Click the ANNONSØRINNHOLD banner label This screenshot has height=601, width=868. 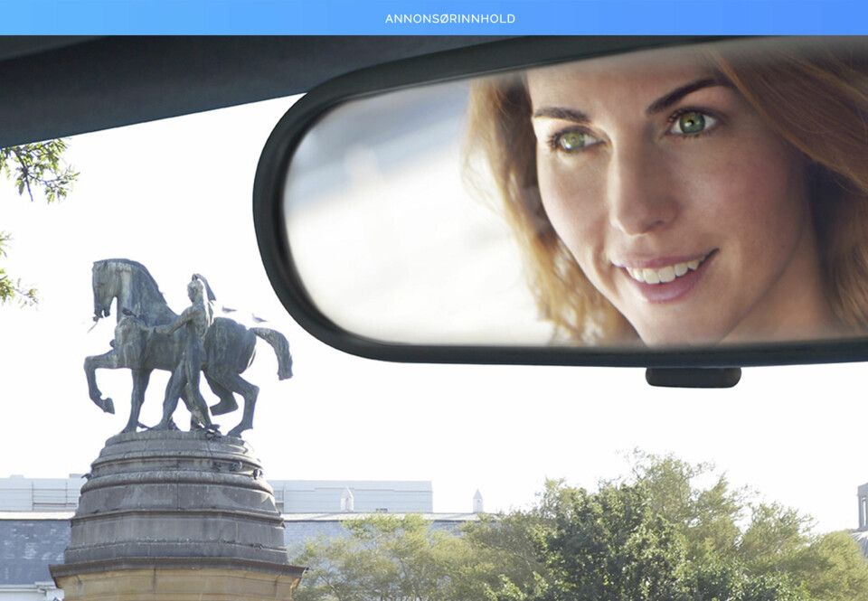point(450,19)
